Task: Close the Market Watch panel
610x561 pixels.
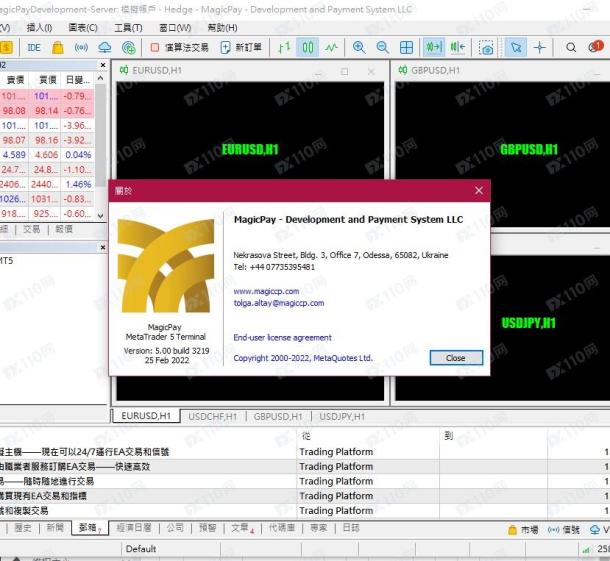Action: coord(103,65)
